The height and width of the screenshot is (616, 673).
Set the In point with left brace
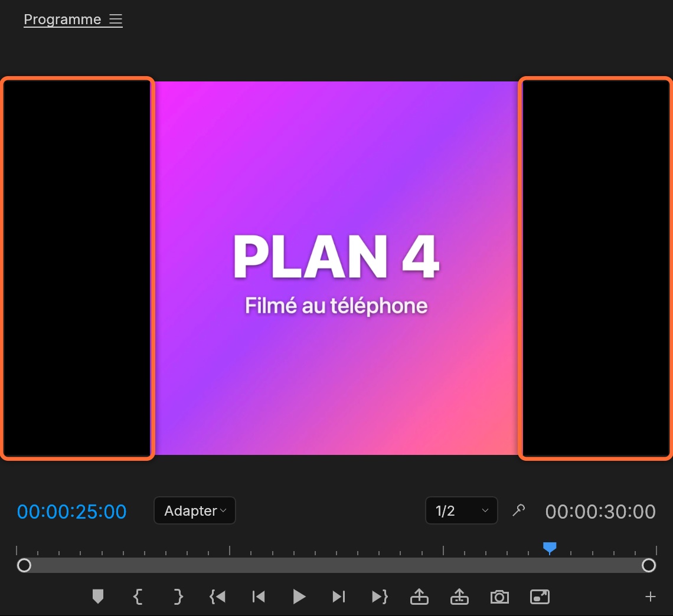click(x=138, y=597)
